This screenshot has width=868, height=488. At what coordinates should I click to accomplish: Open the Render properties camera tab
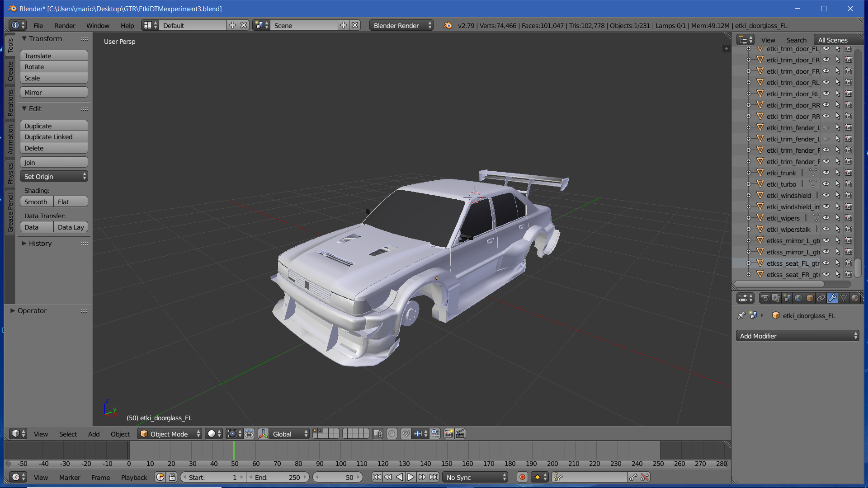[764, 298]
